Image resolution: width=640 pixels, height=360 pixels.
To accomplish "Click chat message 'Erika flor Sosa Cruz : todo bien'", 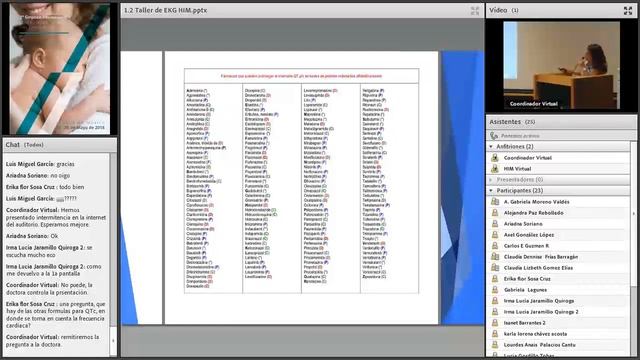I will 45,187.
